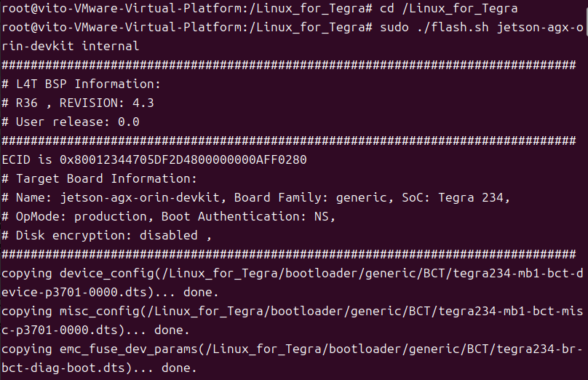
Task: Click 'OpMode: production' text
Action: 81,216
